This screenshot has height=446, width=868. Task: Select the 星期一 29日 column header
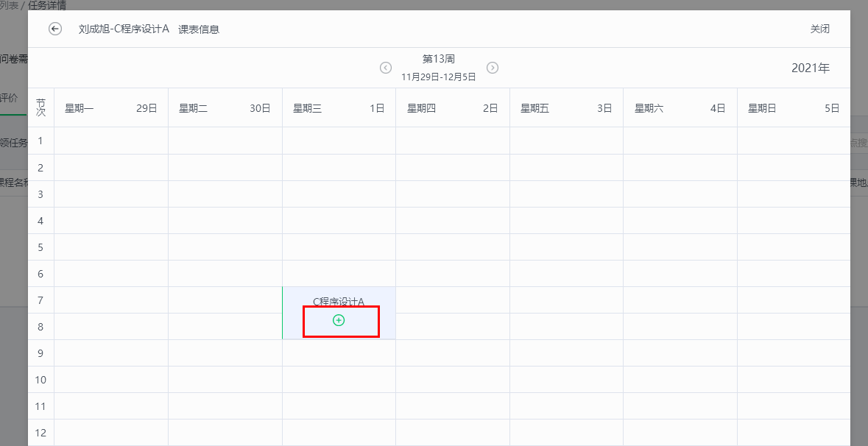111,108
